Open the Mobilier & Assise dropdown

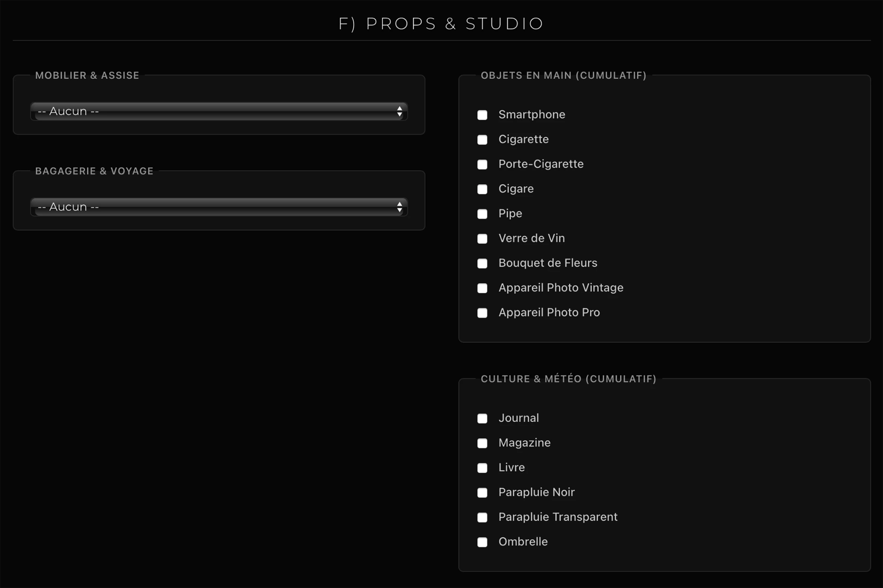pos(218,111)
